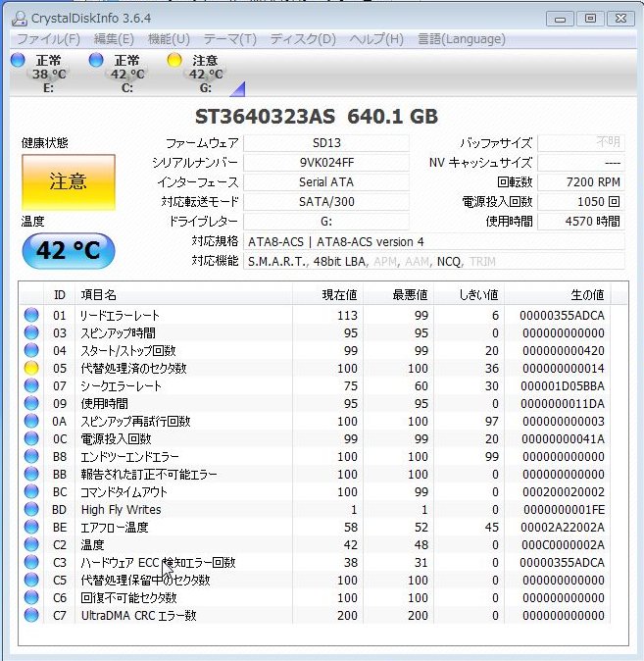Click status orb for C2 温度 row
The height and width of the screenshot is (661, 644).
[31, 544]
